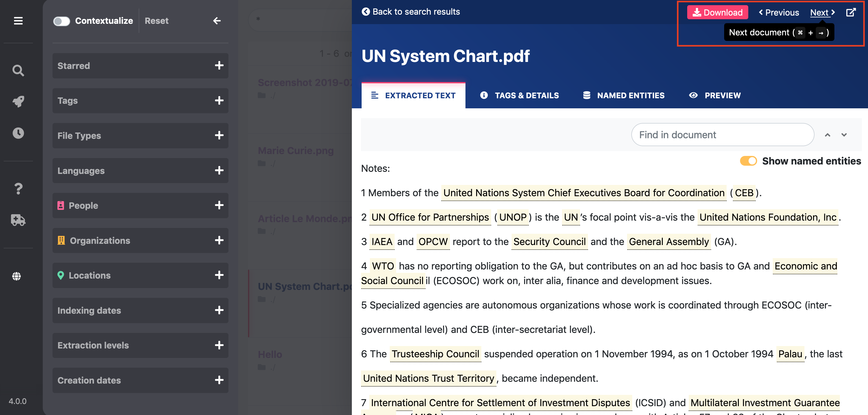Click the back arrow to hide filters
The height and width of the screenshot is (415, 868).
pyautogui.click(x=217, y=21)
